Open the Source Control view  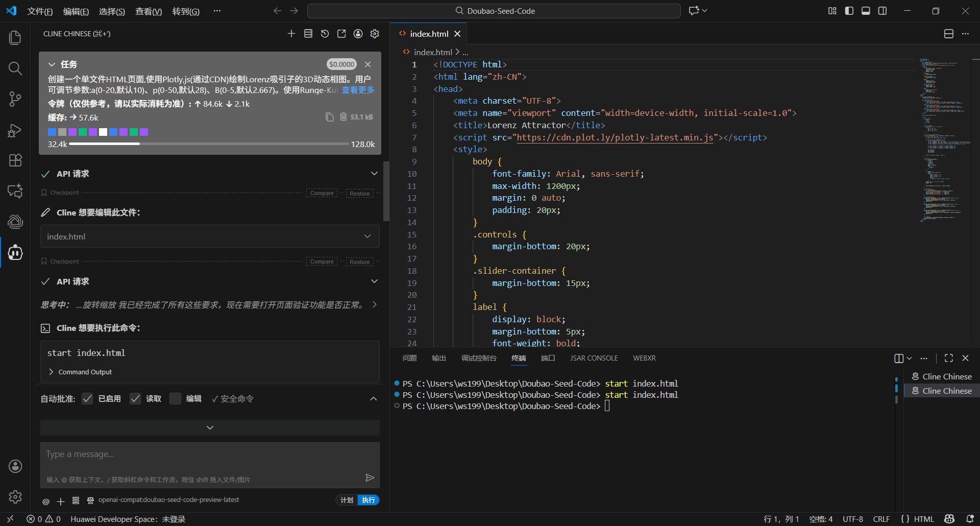coord(15,99)
